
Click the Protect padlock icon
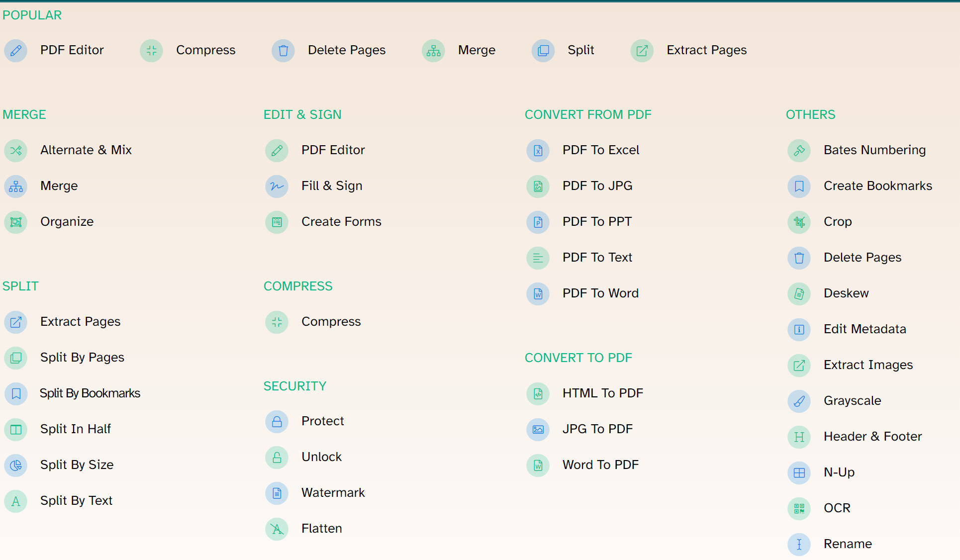pyautogui.click(x=277, y=422)
